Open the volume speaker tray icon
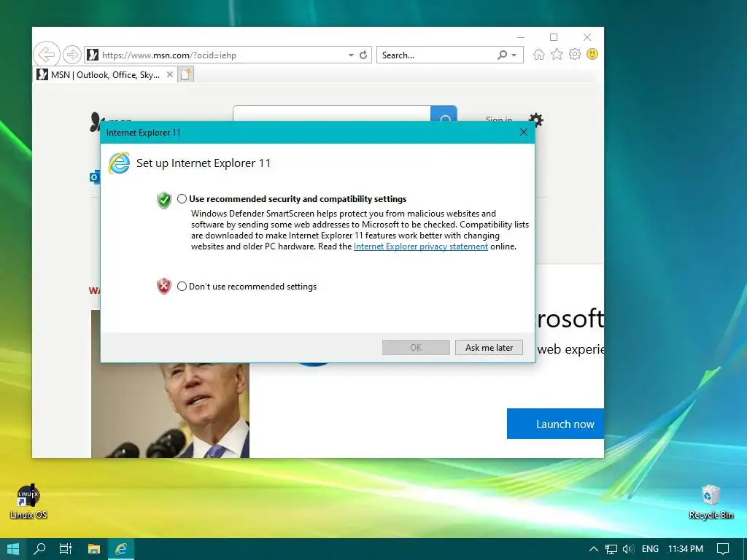 click(628, 549)
